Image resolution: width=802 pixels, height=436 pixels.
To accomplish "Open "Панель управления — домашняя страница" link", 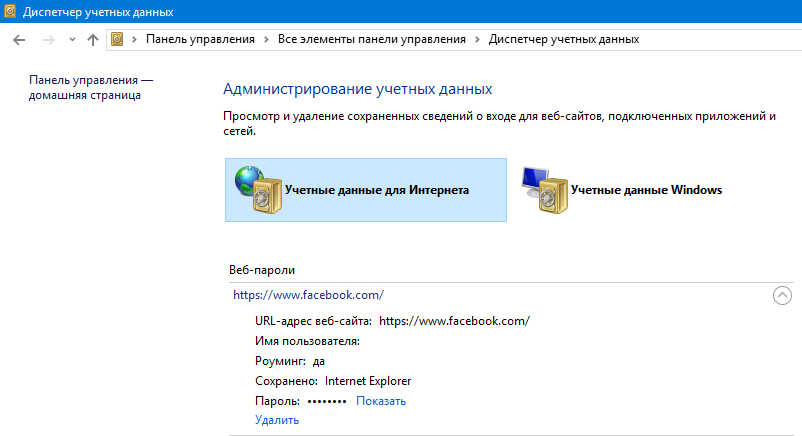I will point(91,87).
